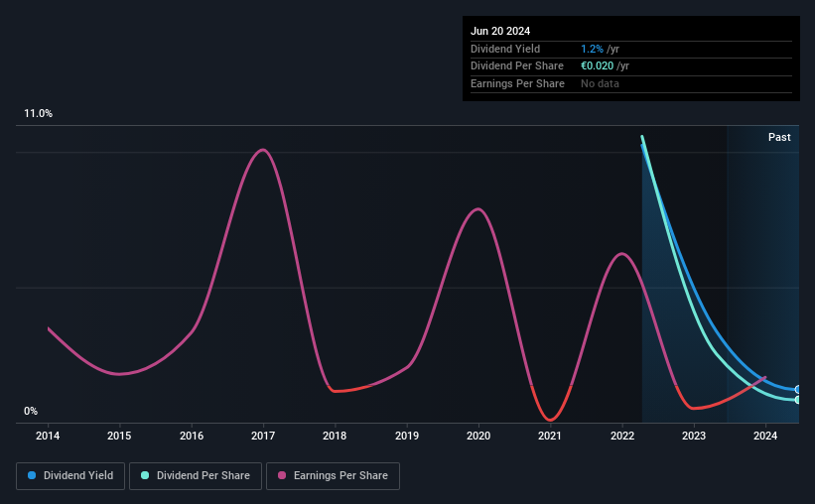Click the Past label in shaded region

(779, 137)
